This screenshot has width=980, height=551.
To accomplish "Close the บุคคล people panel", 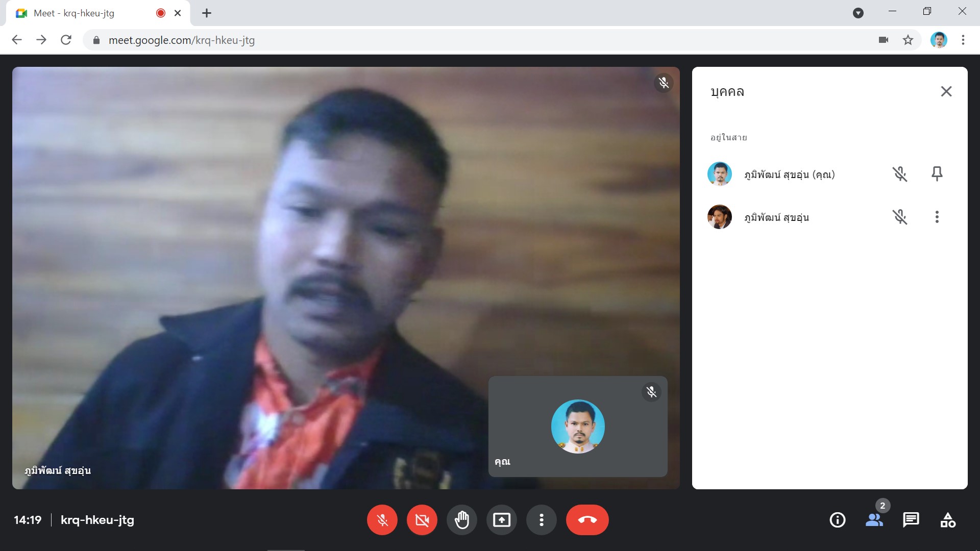I will point(946,91).
